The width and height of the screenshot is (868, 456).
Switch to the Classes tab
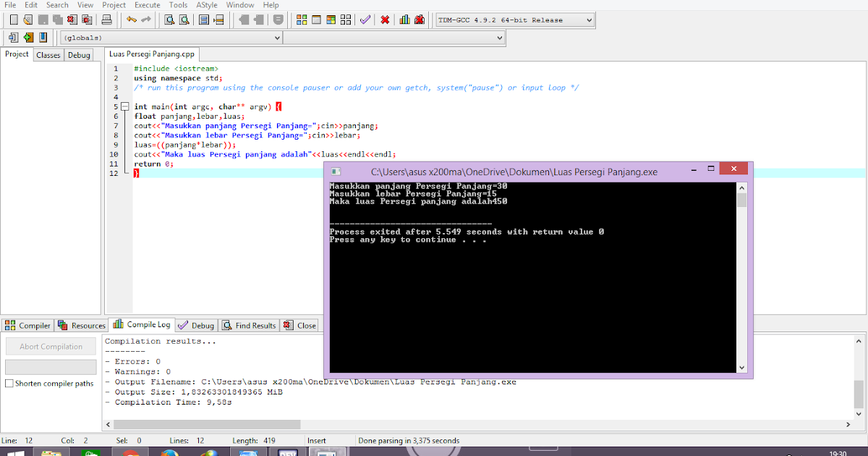(x=48, y=54)
